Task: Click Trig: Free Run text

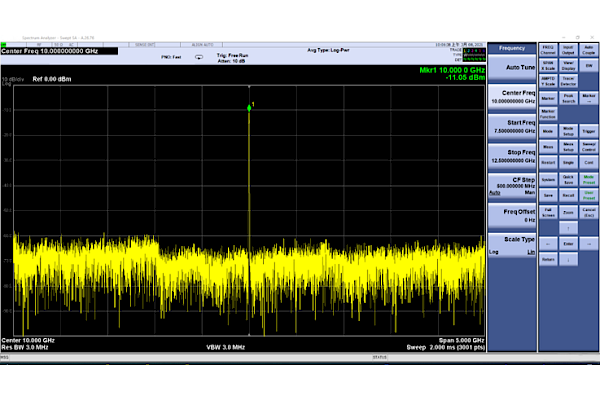Action: (232, 56)
